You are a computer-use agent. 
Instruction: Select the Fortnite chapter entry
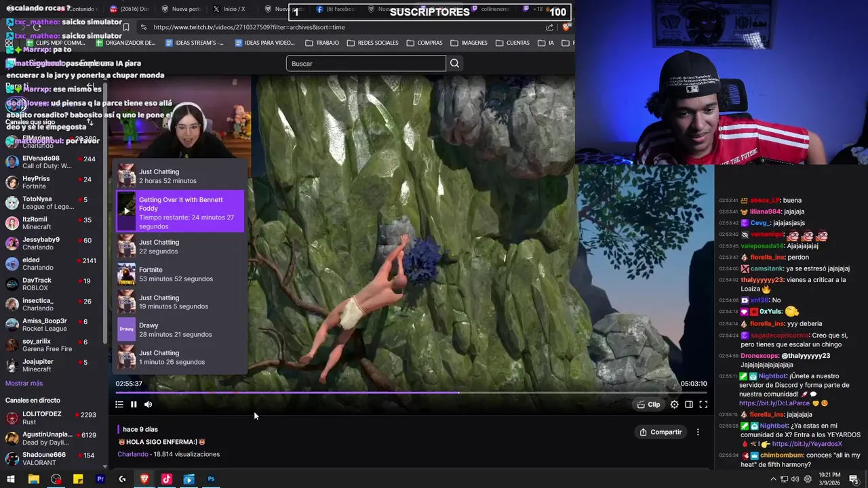(180, 274)
